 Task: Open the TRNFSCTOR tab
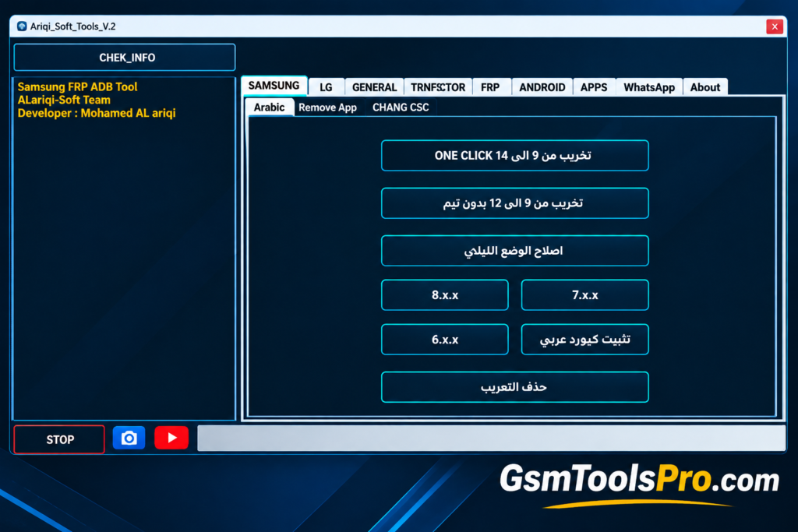tap(438, 87)
